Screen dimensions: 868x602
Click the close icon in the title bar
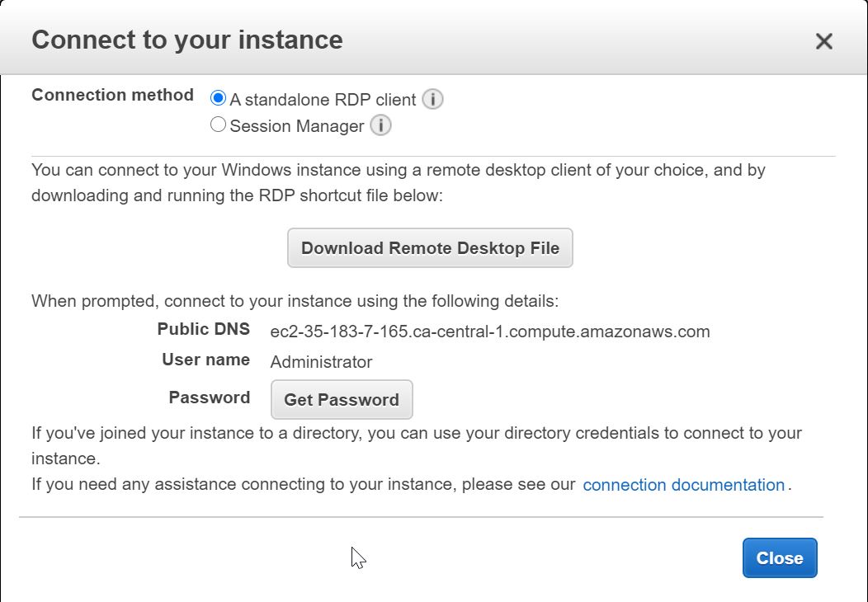click(x=823, y=40)
